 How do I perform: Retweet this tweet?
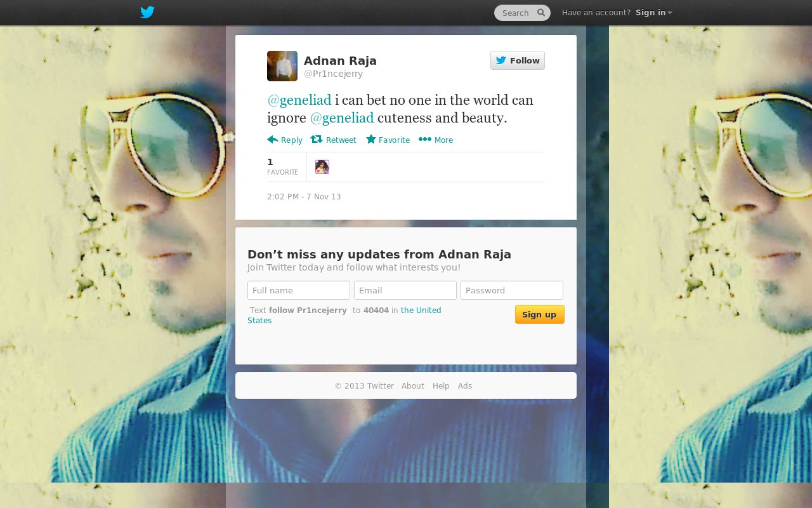pos(333,140)
